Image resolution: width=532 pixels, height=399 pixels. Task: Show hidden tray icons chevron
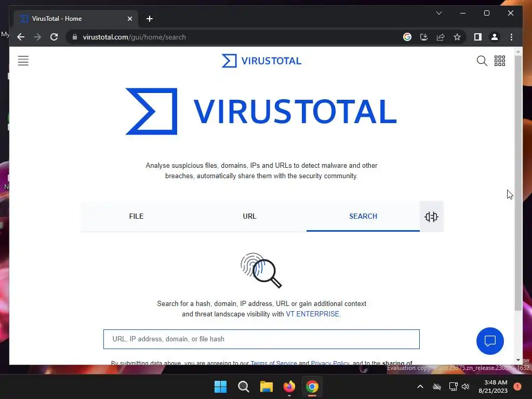(x=420, y=387)
